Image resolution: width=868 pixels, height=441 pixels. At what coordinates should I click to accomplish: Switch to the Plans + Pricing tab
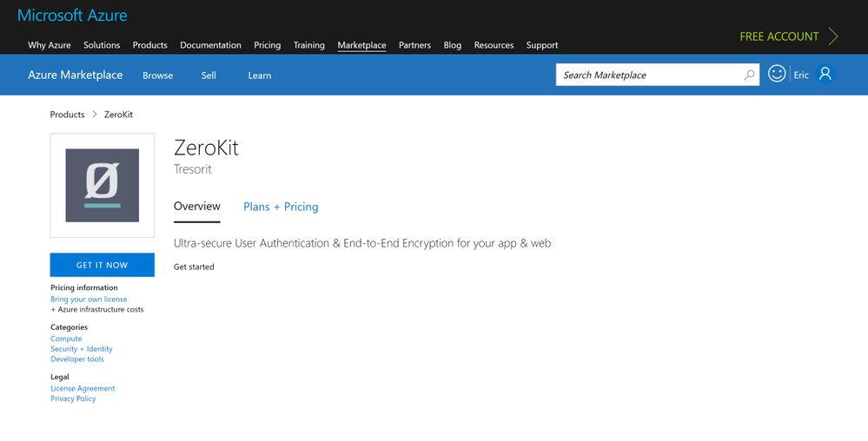pos(281,207)
